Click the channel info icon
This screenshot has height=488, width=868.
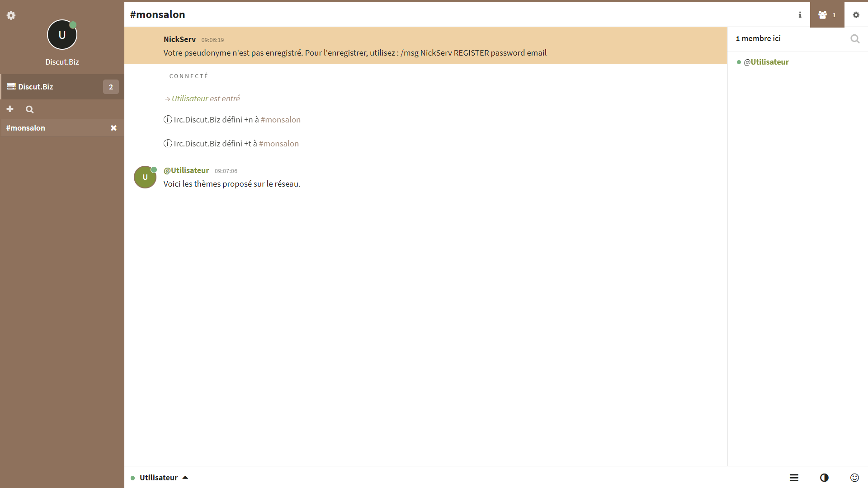800,15
